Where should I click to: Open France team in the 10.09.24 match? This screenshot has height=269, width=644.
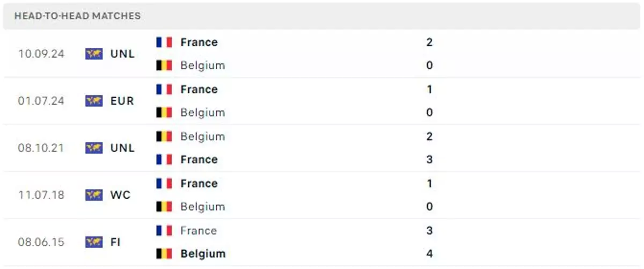pos(199,42)
